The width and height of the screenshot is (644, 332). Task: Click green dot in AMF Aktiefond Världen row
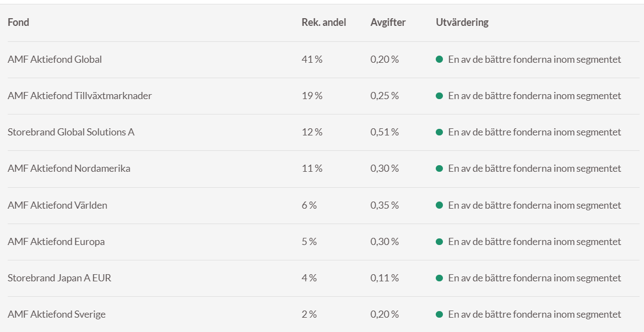tap(439, 205)
